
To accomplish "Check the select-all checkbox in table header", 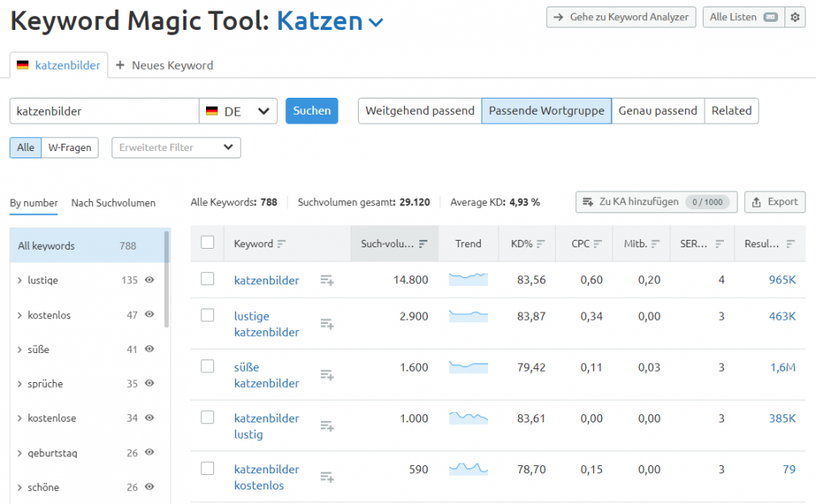I will [x=208, y=242].
